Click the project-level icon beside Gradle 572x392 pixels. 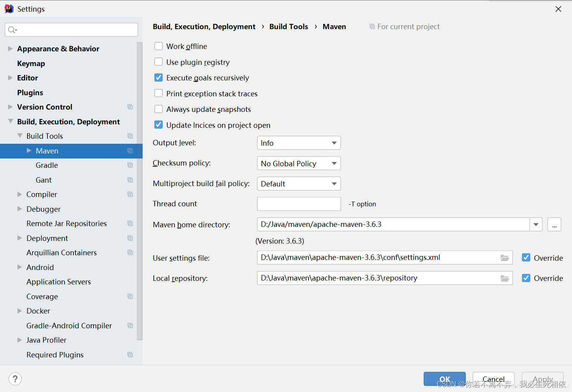130,165
